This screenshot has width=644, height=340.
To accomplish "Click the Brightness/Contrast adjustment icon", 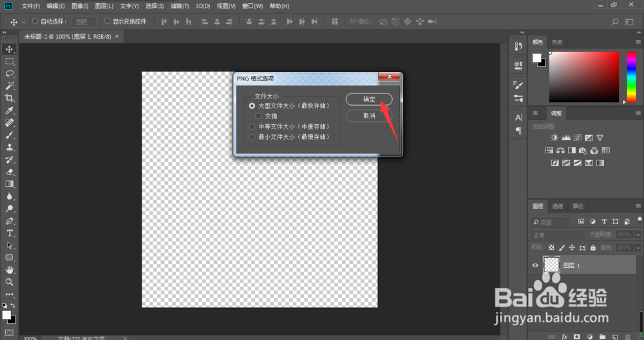I will click(554, 138).
